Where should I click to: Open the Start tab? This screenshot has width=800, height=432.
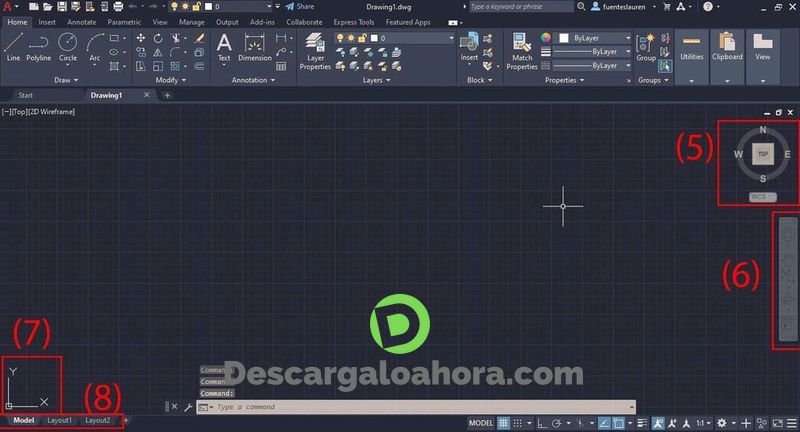point(26,95)
